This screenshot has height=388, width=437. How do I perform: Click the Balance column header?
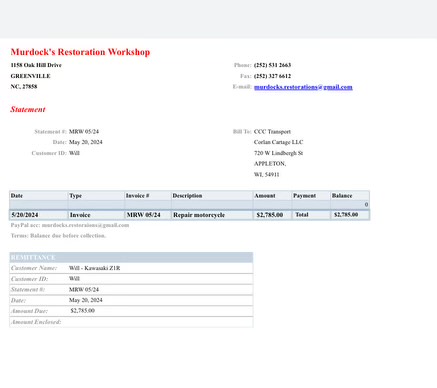click(x=342, y=196)
